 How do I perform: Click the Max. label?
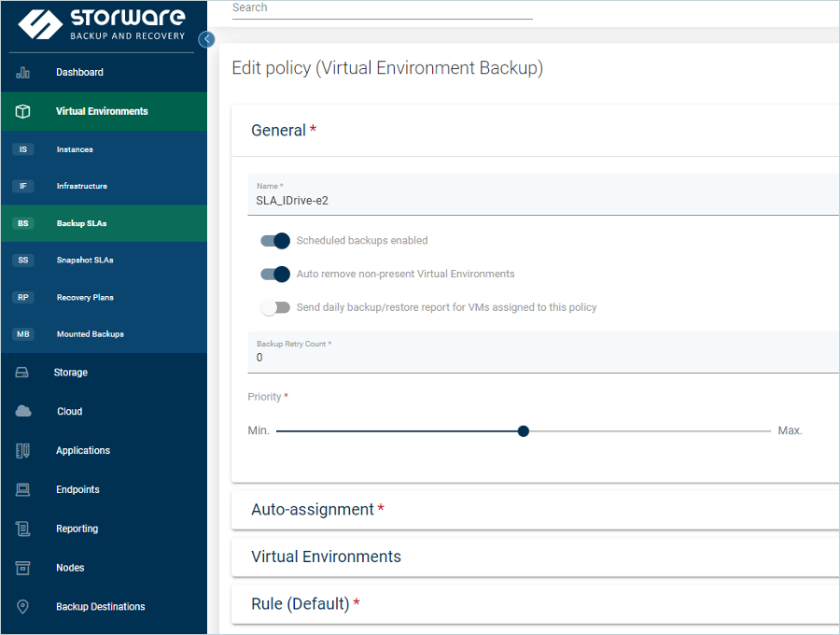click(790, 430)
